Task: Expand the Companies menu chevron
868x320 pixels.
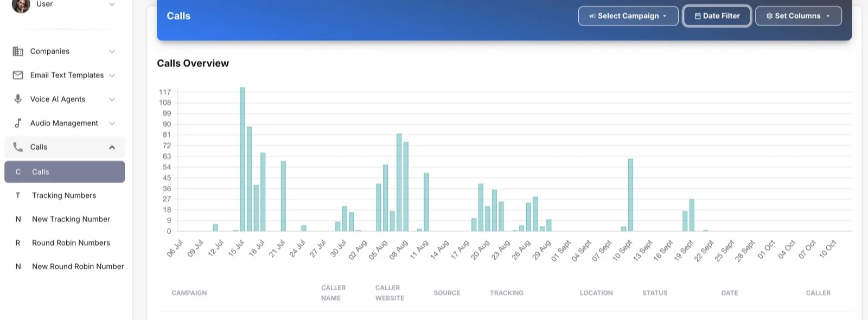Action: pyautogui.click(x=112, y=52)
